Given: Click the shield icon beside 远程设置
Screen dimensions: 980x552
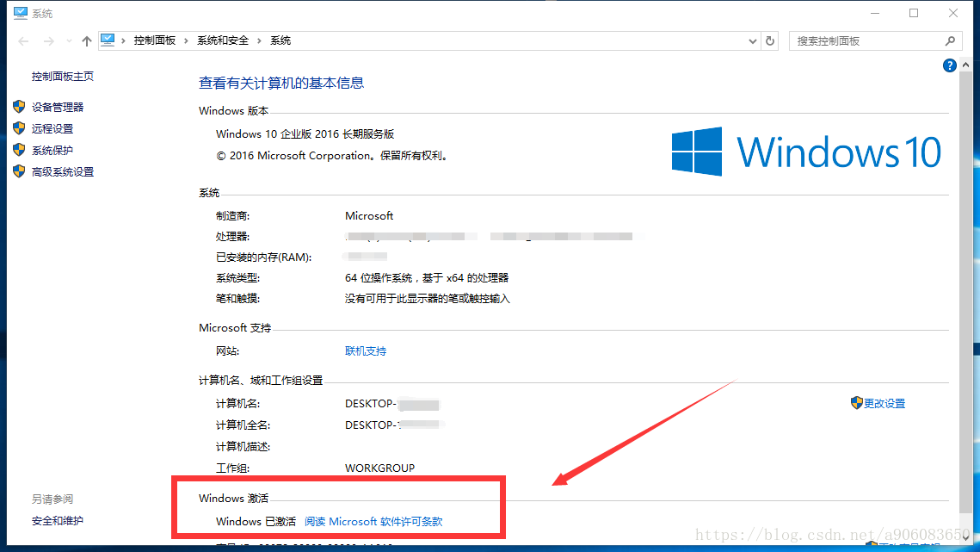Looking at the screenshot, I should 19,128.
